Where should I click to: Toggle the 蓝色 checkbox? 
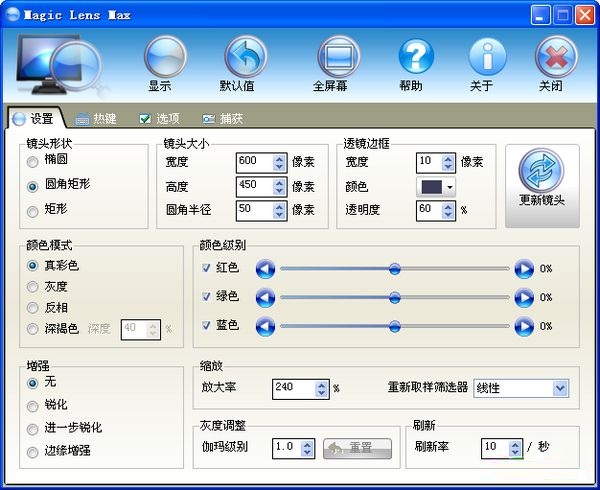206,325
